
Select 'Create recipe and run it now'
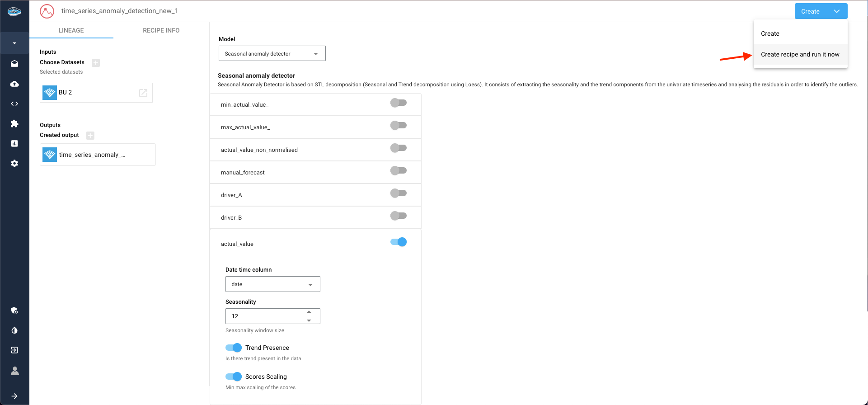coord(800,54)
